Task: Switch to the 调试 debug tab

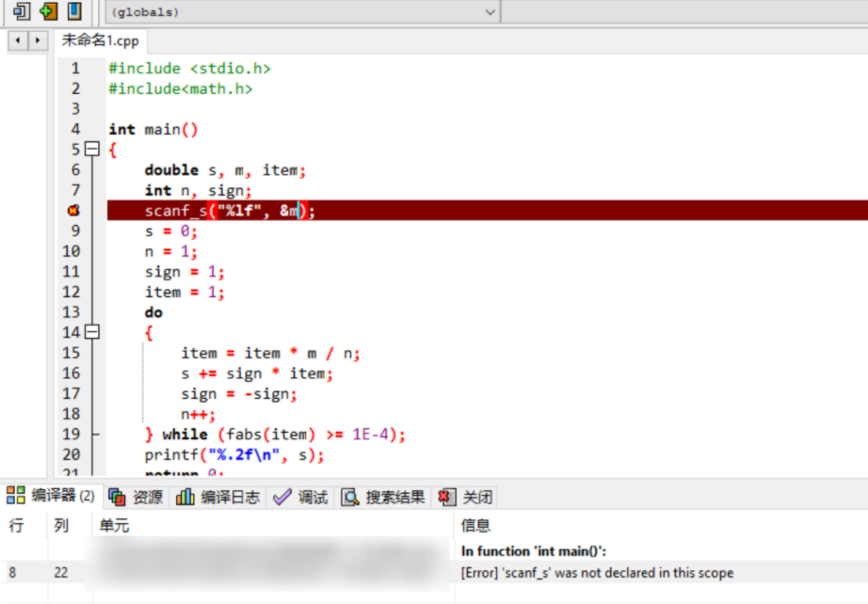Action: (301, 497)
